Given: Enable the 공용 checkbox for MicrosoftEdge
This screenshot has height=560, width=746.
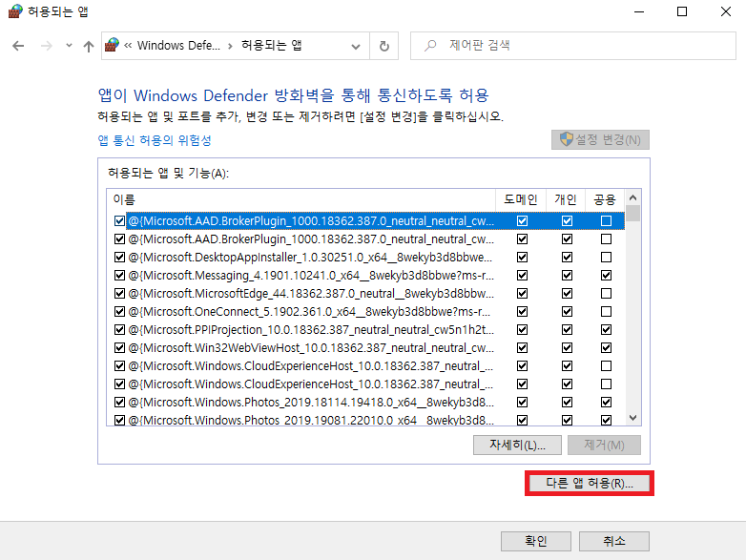Looking at the screenshot, I should (606, 294).
